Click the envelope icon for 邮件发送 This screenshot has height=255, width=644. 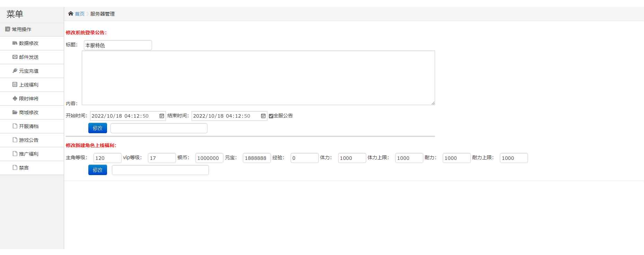click(15, 57)
